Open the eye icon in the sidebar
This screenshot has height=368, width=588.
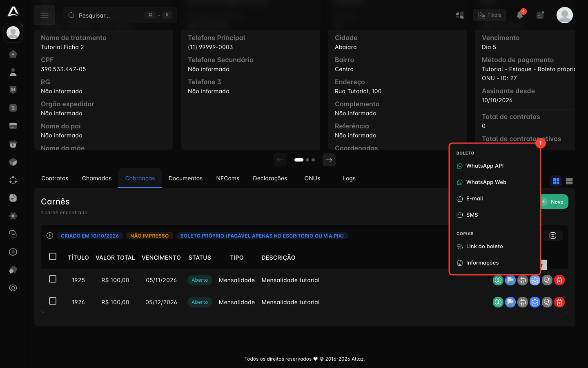(x=13, y=288)
